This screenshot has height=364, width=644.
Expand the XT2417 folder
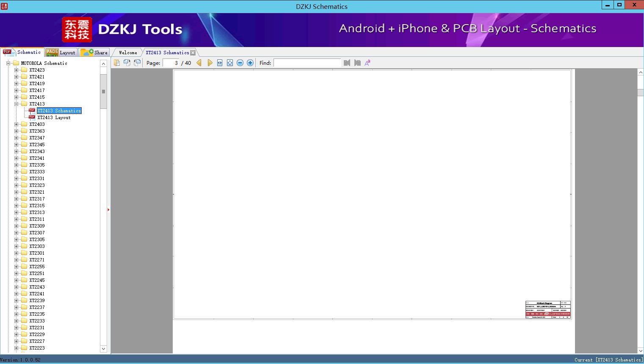[x=16, y=90]
